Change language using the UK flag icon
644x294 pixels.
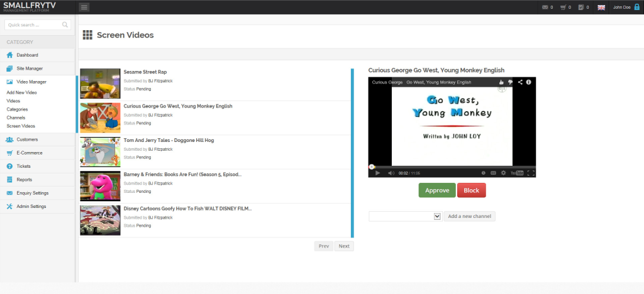tap(601, 8)
